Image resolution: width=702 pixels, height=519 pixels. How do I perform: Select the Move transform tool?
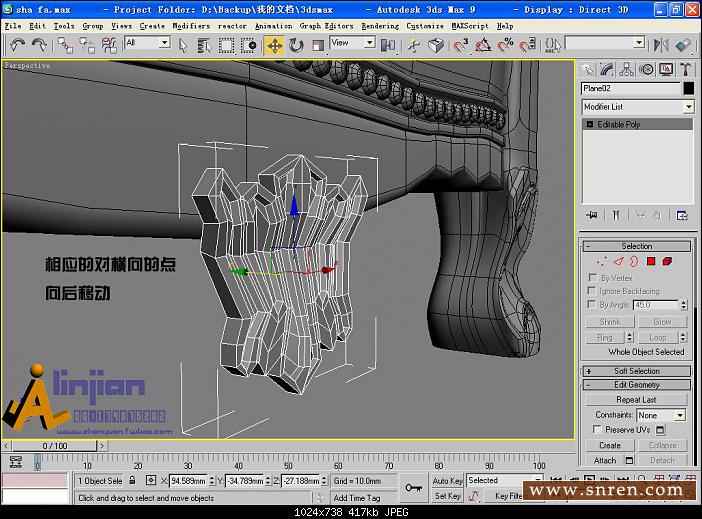click(x=274, y=45)
